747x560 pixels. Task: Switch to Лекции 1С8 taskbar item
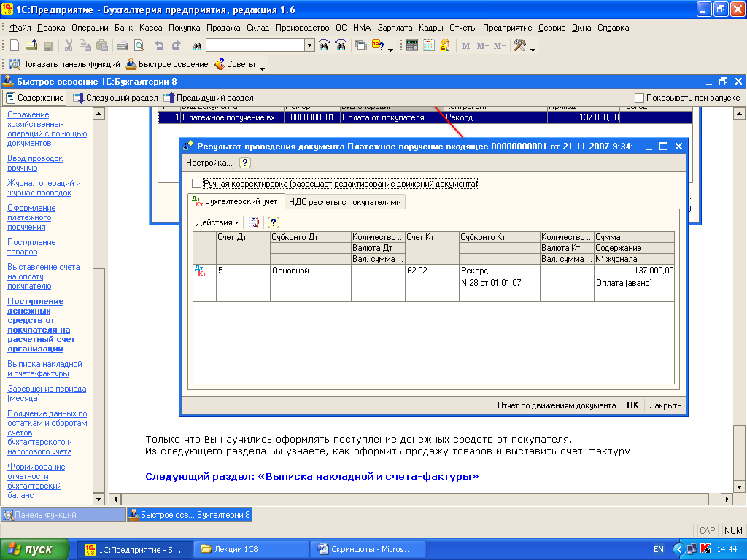pos(252,549)
